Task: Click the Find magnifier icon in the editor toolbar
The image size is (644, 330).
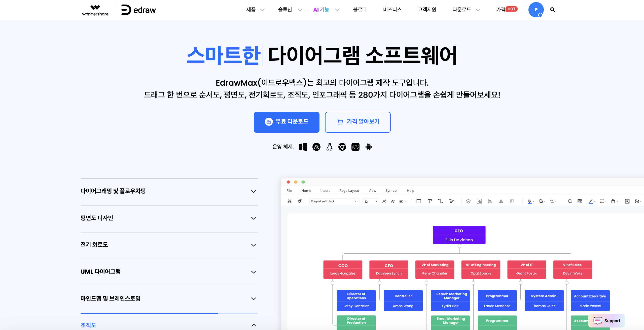Action: (x=570, y=201)
